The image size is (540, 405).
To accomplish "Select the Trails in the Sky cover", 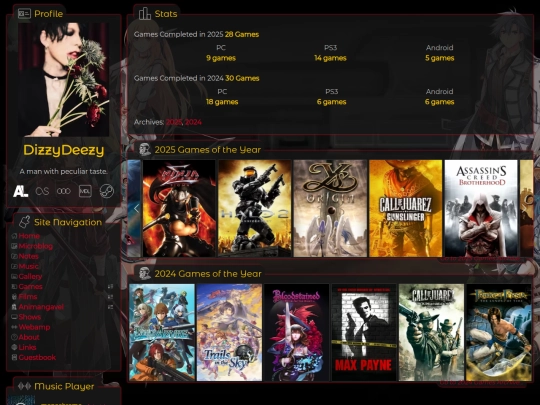I will (229, 332).
